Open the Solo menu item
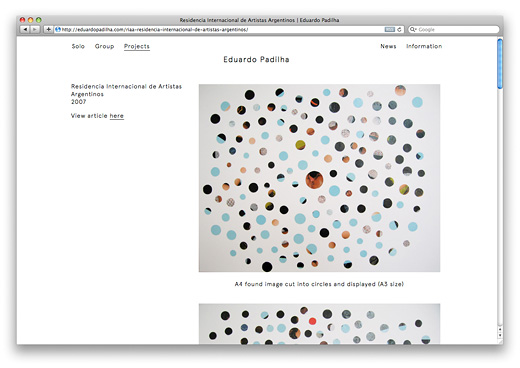Image resolution: width=520 pixels, height=368 pixels. pyautogui.click(x=78, y=46)
